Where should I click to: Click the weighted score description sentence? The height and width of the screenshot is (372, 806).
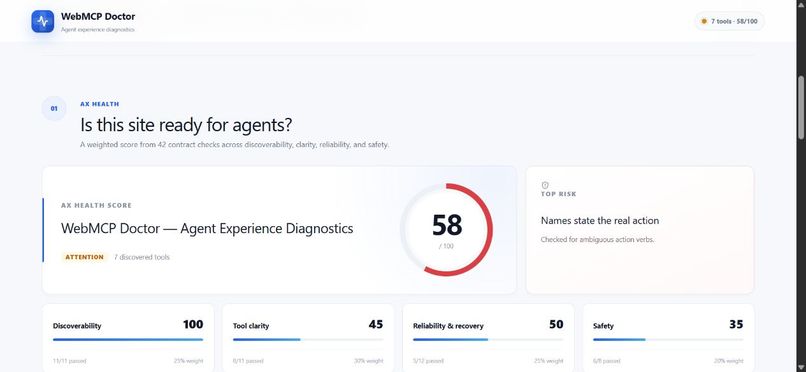234,145
